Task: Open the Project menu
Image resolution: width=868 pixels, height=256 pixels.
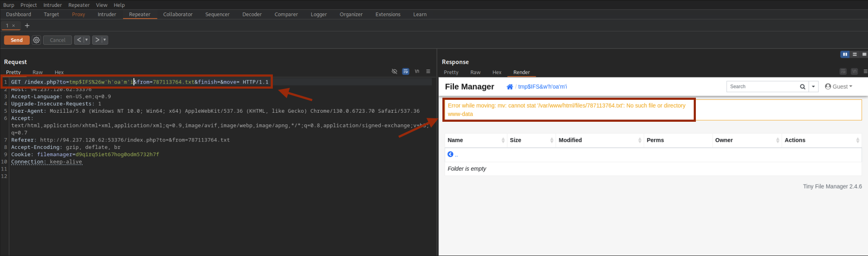Action: pyautogui.click(x=29, y=5)
